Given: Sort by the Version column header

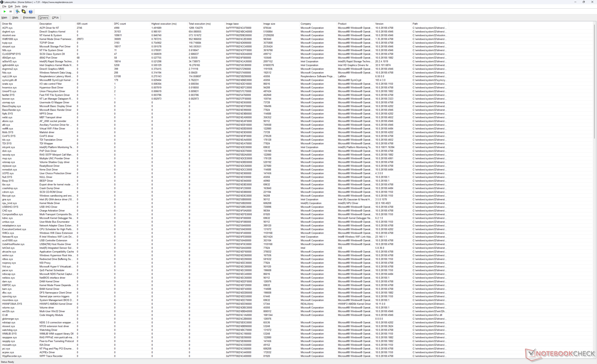Looking at the screenshot, I should point(393,24).
